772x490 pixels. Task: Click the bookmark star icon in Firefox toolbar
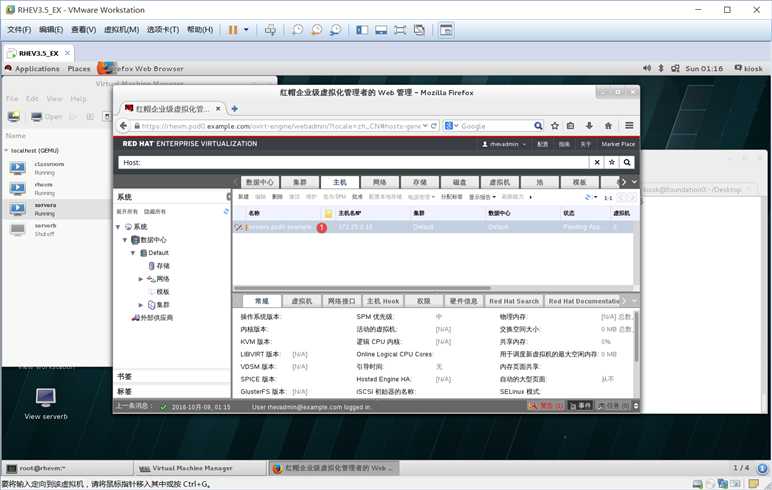click(555, 126)
